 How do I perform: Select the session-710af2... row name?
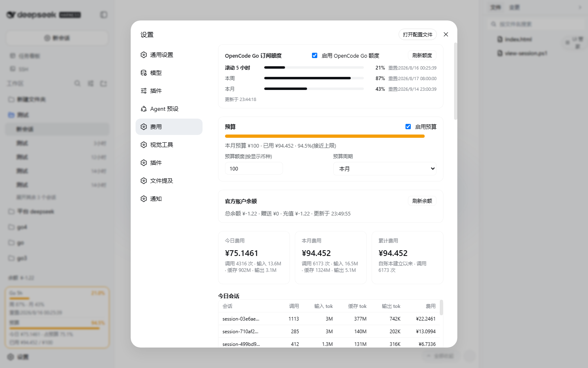[x=241, y=332]
